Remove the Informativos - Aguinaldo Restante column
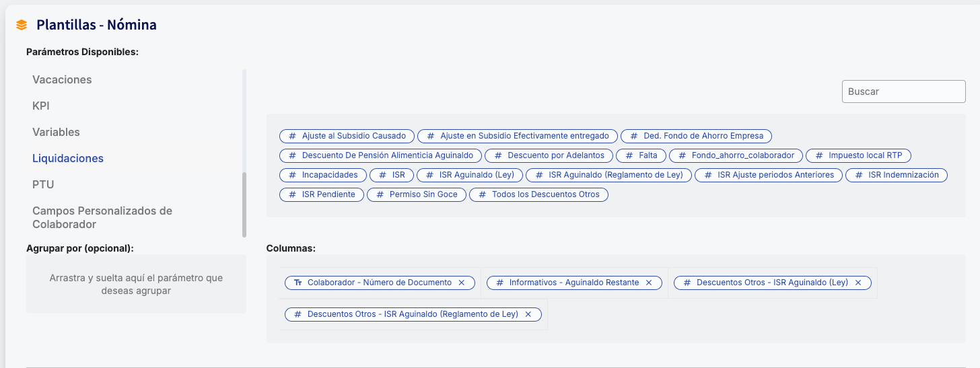Image resolution: width=980 pixels, height=368 pixels. pyautogui.click(x=649, y=283)
